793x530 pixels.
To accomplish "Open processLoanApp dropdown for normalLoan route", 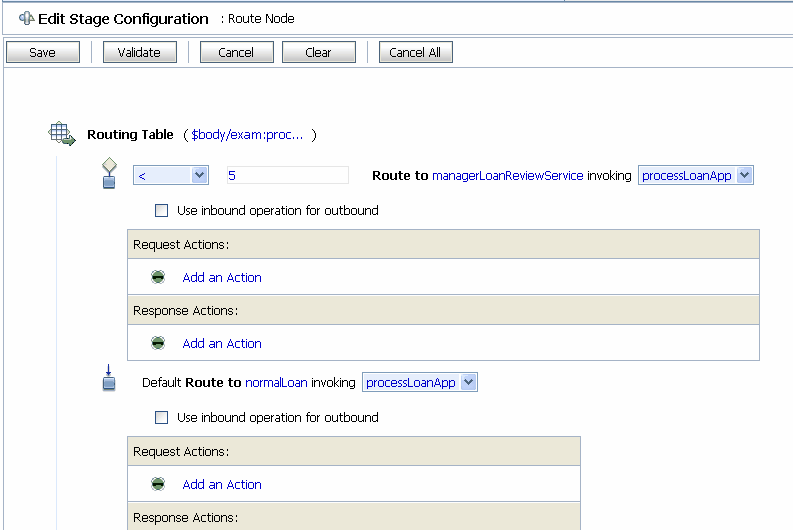I will 420,382.
